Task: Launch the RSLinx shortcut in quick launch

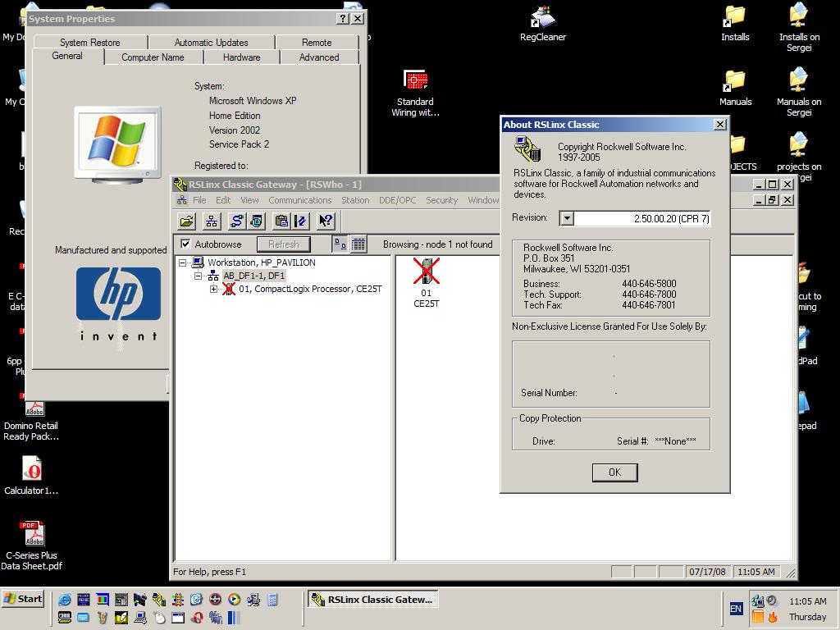Action: 159,600
